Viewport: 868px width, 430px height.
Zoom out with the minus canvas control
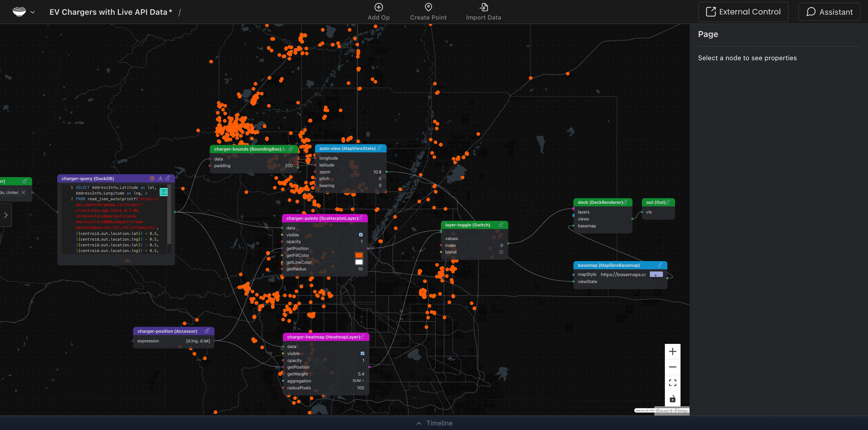pyautogui.click(x=672, y=367)
